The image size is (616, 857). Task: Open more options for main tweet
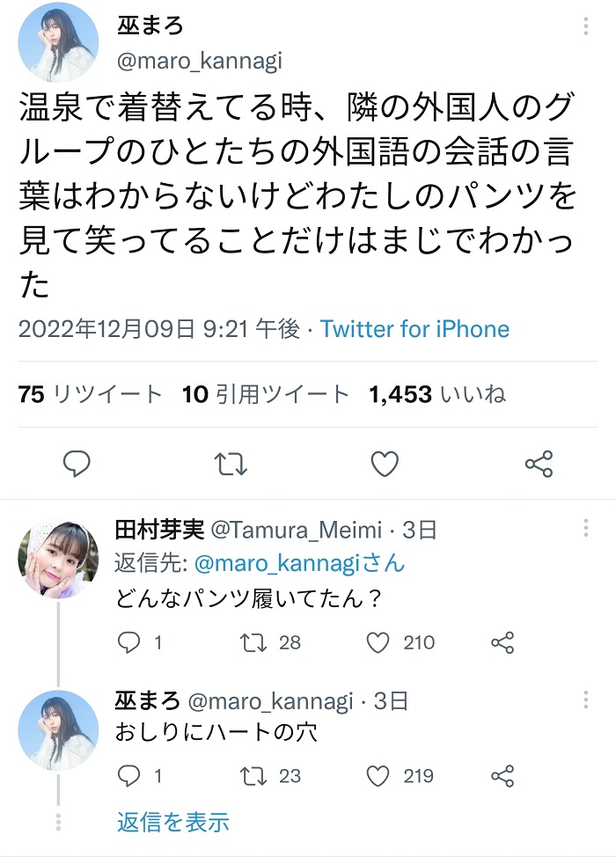[x=586, y=26]
